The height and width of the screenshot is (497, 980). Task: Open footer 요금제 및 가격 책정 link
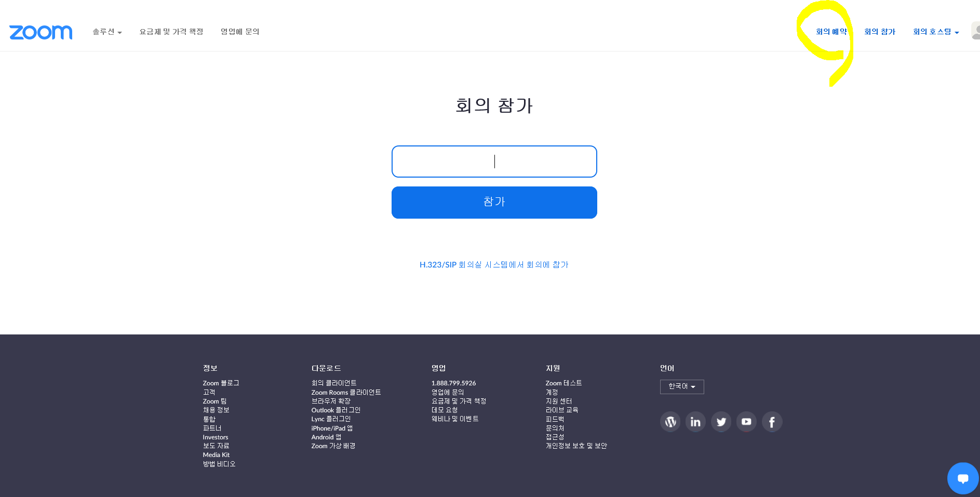click(x=459, y=401)
